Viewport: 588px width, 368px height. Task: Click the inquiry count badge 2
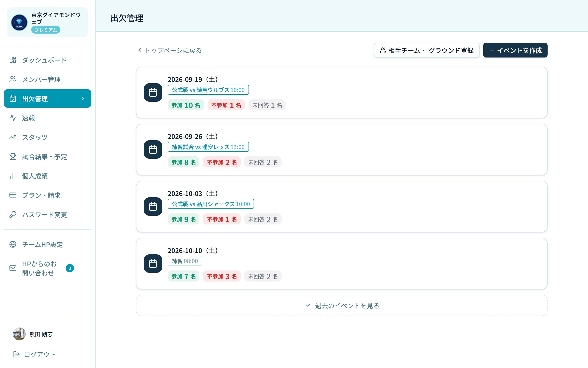tap(70, 268)
